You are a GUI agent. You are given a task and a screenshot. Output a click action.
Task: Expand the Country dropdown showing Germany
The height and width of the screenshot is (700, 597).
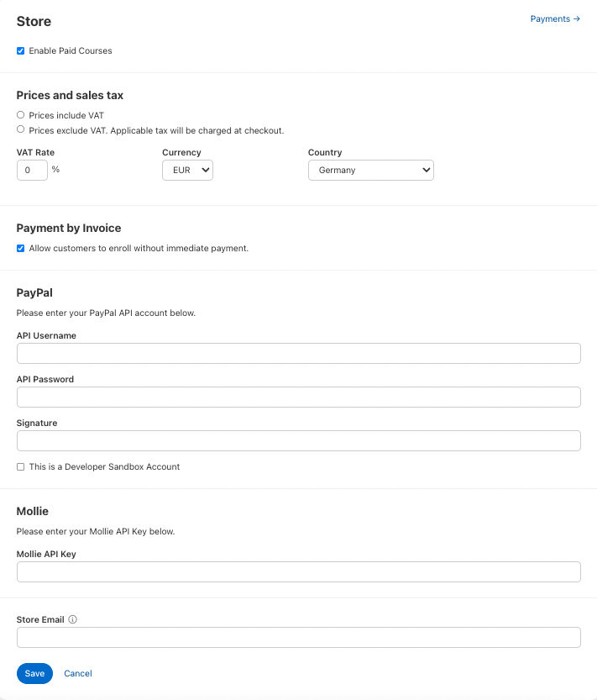click(370, 171)
